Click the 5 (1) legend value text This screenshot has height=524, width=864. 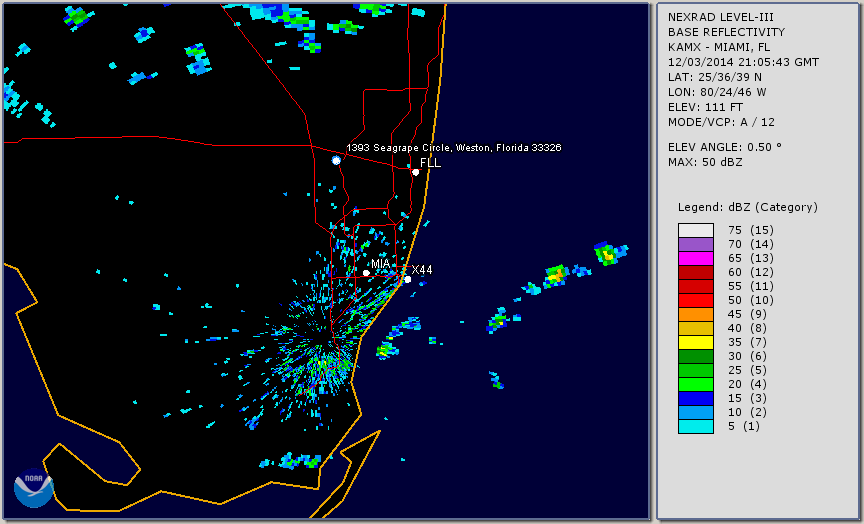click(744, 426)
